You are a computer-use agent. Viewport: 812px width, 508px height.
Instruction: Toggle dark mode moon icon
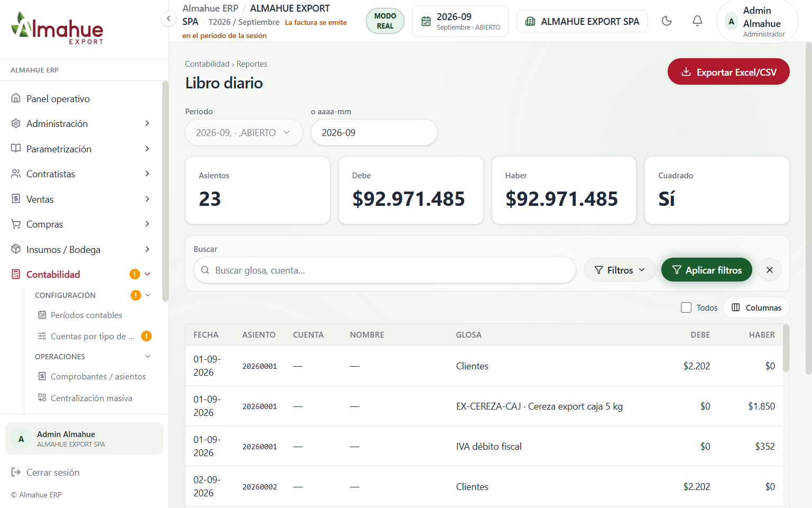click(x=667, y=21)
